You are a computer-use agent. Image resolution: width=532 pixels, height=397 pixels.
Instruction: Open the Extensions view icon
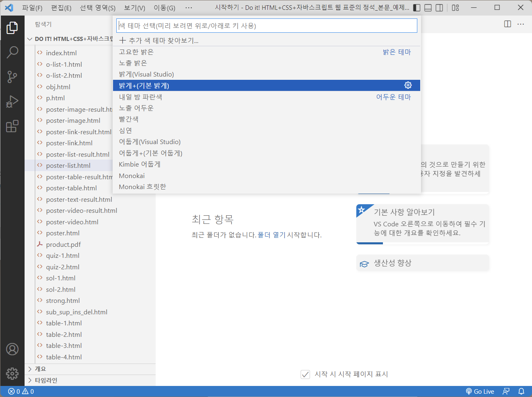tap(12, 126)
